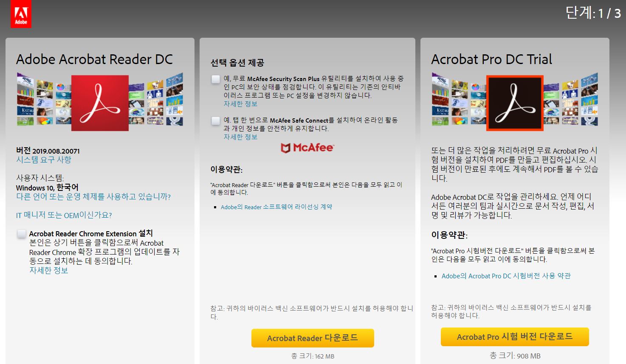Click the 이용약관 heading in middle panel
Image resolution: width=626 pixels, height=364 pixels.
tap(226, 170)
